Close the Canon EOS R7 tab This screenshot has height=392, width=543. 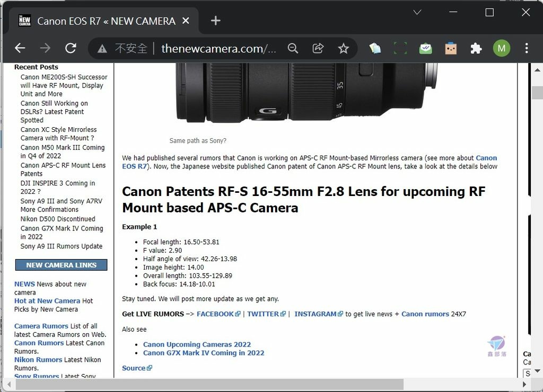pyautogui.click(x=186, y=21)
